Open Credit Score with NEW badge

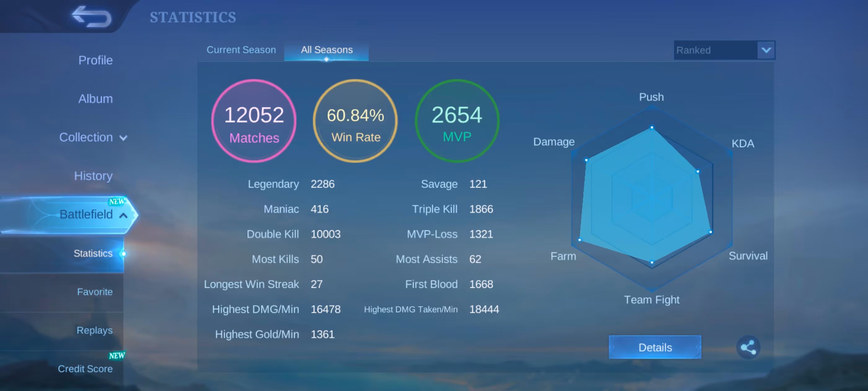click(85, 369)
